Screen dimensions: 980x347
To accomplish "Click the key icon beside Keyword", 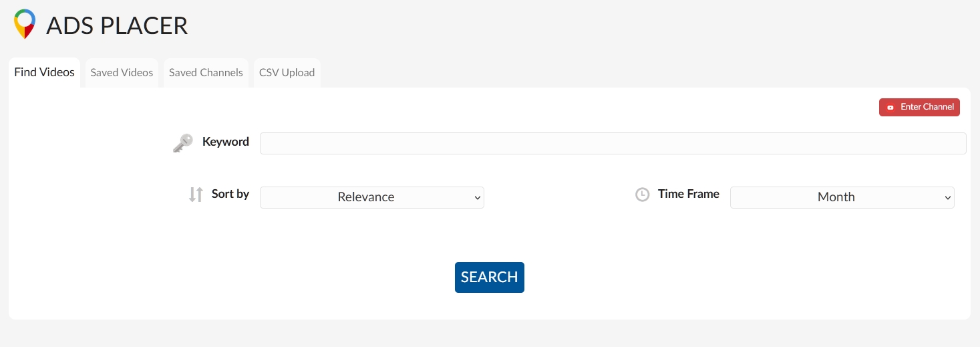I will (182, 142).
